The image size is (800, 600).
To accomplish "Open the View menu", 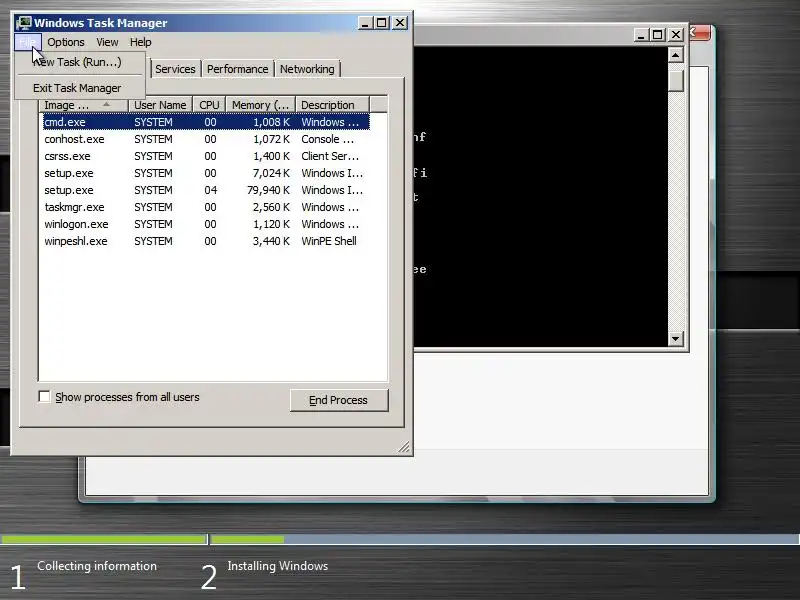I will click(107, 42).
